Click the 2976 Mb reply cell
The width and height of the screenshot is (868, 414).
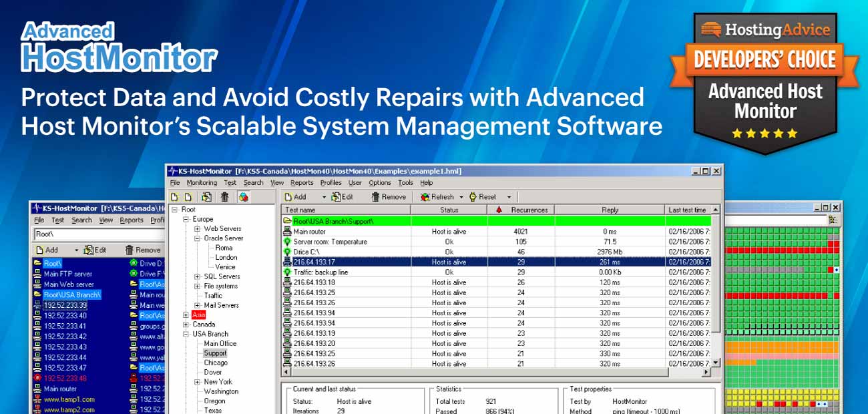point(610,252)
